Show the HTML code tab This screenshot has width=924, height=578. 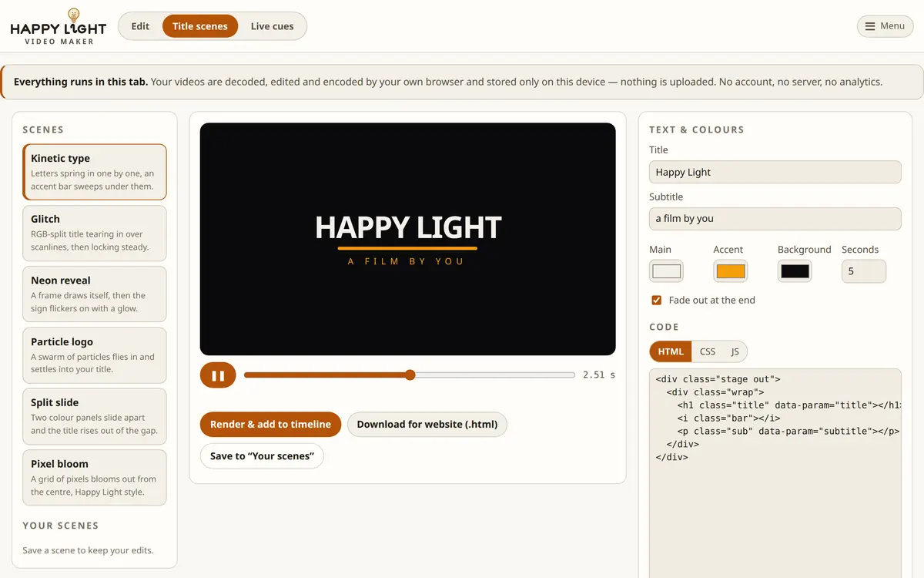pos(671,351)
